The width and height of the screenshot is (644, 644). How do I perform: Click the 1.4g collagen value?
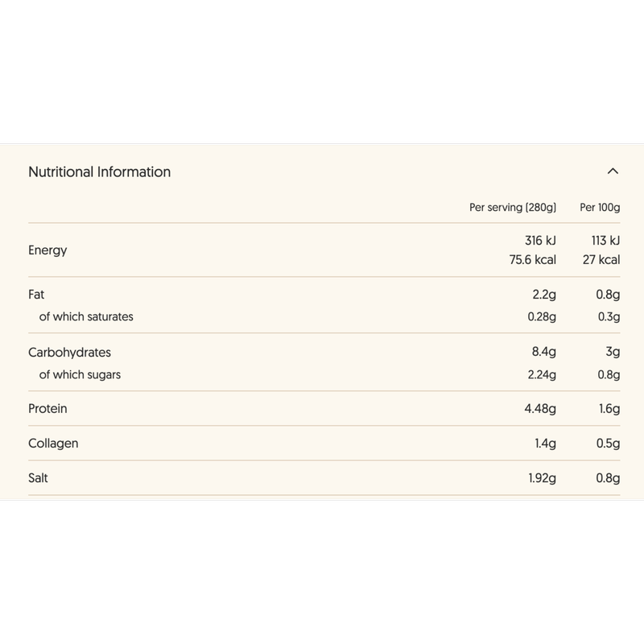[x=545, y=444]
